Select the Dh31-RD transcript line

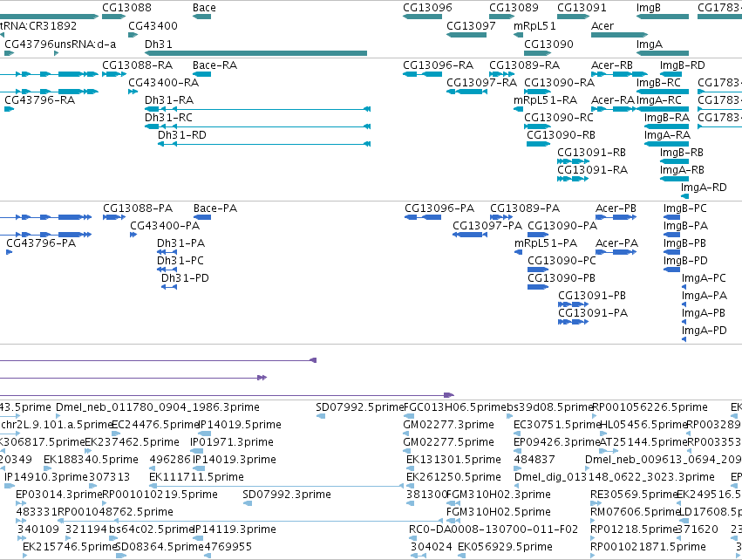pos(264,144)
